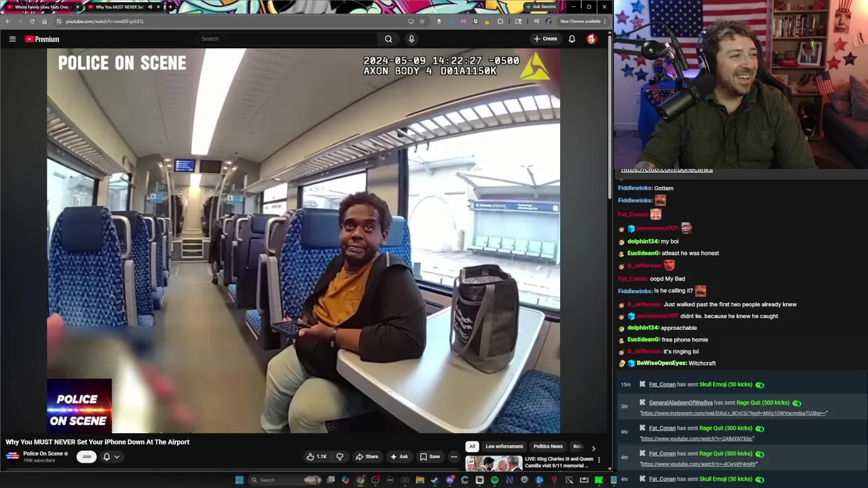The height and width of the screenshot is (488, 868).
Task: Open the Chrome extensions puzzle icon
Action: click(500, 21)
